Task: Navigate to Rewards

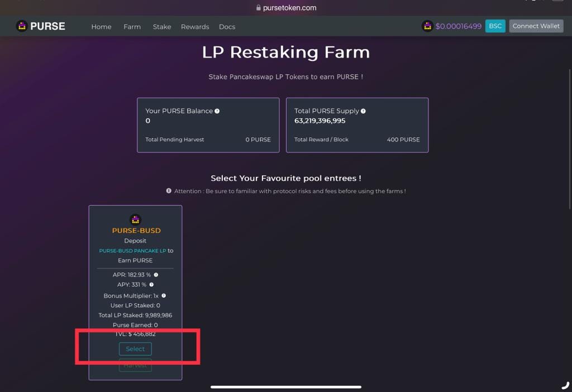Action: [x=195, y=27]
